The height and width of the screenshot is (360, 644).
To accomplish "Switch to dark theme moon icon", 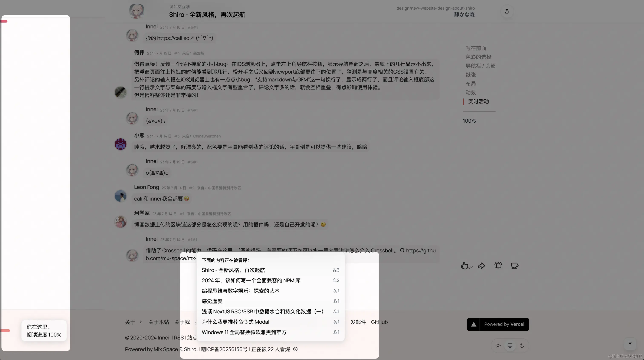I will 522,346.
